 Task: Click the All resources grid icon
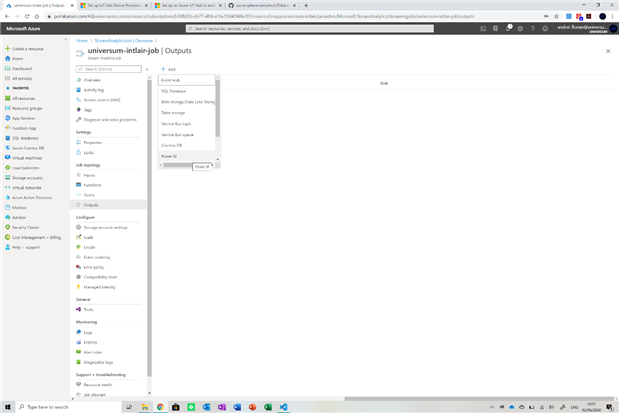coord(7,98)
